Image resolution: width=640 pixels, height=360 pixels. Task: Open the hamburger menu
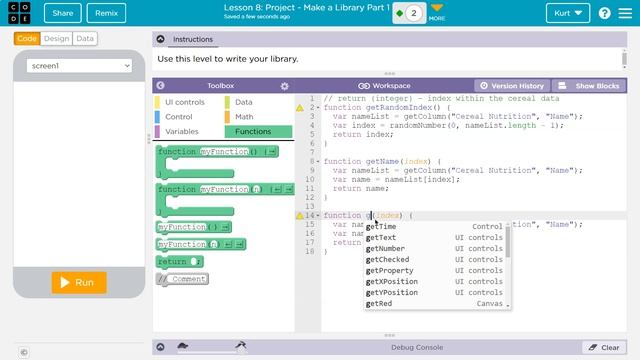(x=625, y=13)
